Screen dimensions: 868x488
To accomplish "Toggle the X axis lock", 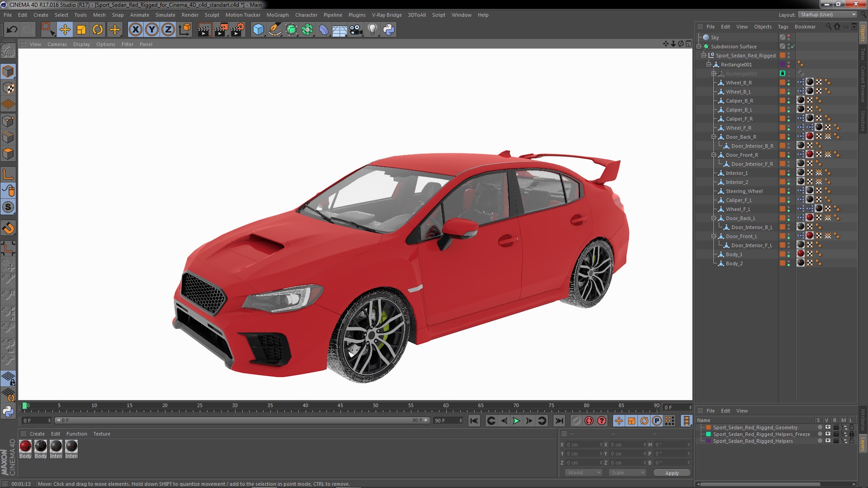I will click(x=135, y=30).
